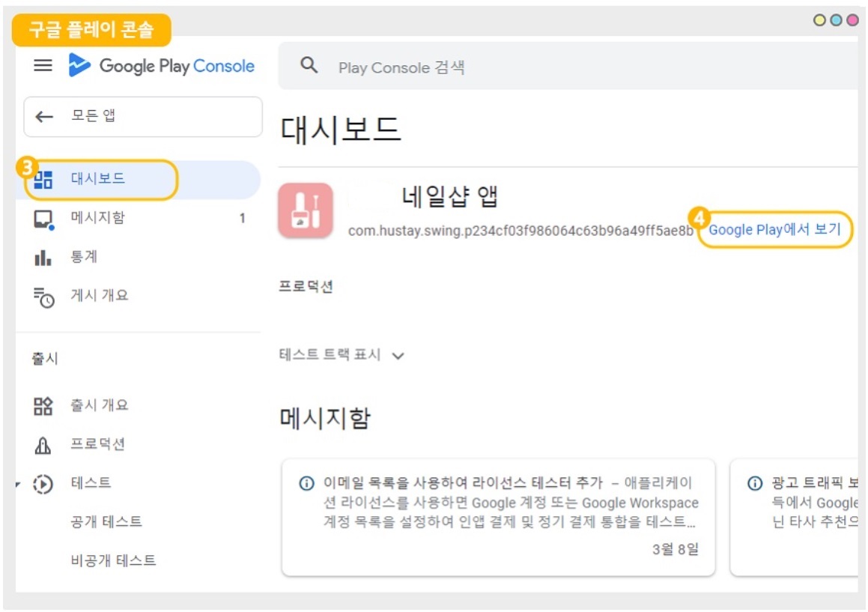
Task: Go back with the 모든 앱 arrow icon
Action: [44, 116]
